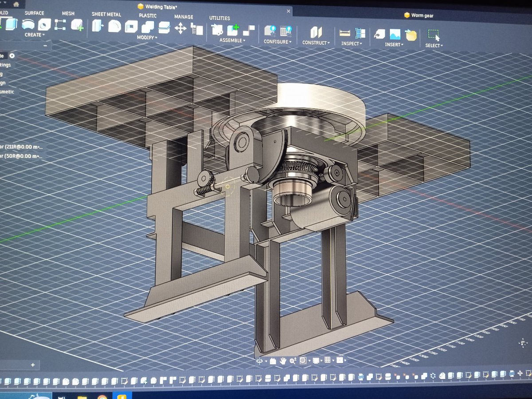The width and height of the screenshot is (532, 399).
Task: Collapse browser panel with minus button
Action: (46, 46)
